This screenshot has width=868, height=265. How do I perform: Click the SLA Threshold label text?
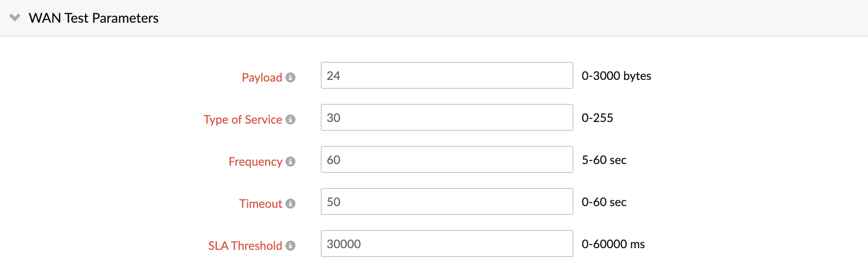pos(245,246)
